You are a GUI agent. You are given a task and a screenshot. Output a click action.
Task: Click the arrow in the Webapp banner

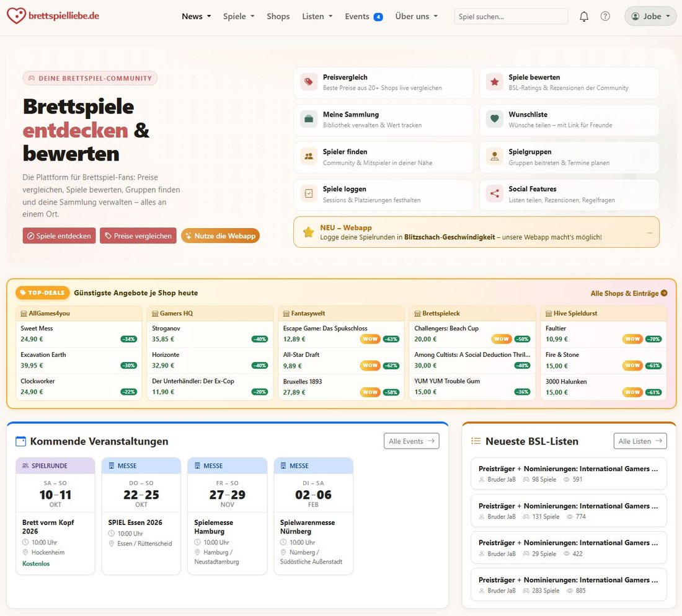point(649,232)
